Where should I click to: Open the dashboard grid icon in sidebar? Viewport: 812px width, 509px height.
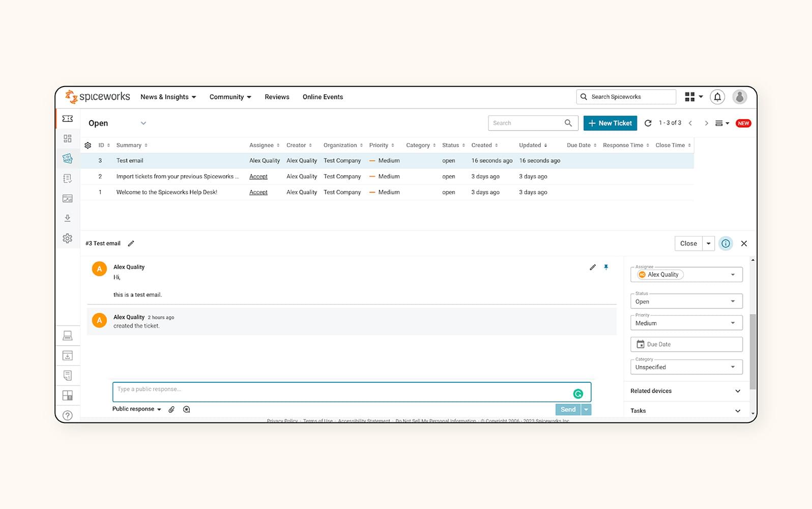(68, 138)
